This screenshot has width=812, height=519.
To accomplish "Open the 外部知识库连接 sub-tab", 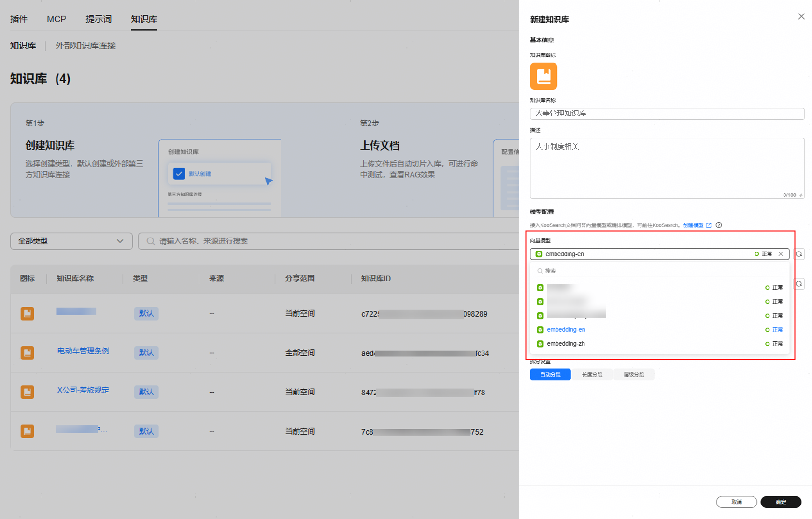I will (x=85, y=45).
